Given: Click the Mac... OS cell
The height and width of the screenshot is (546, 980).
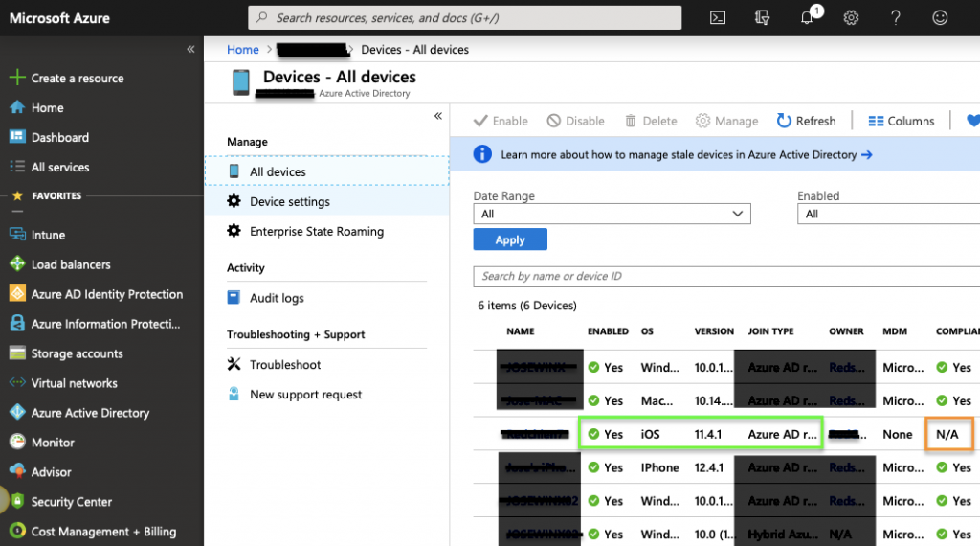Looking at the screenshot, I should pos(657,401).
